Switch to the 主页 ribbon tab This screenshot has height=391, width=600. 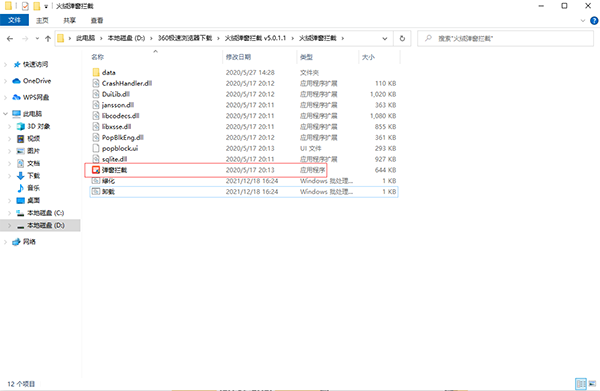pos(42,20)
